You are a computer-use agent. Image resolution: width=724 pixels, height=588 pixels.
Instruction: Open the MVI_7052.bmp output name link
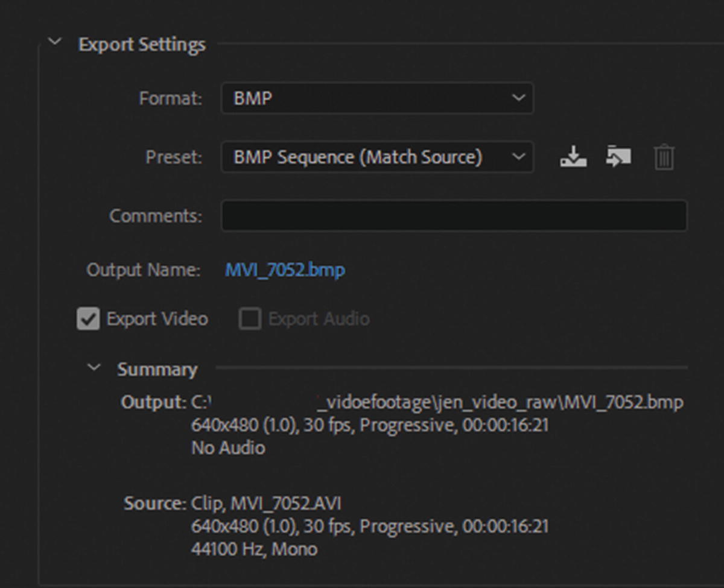[285, 270]
